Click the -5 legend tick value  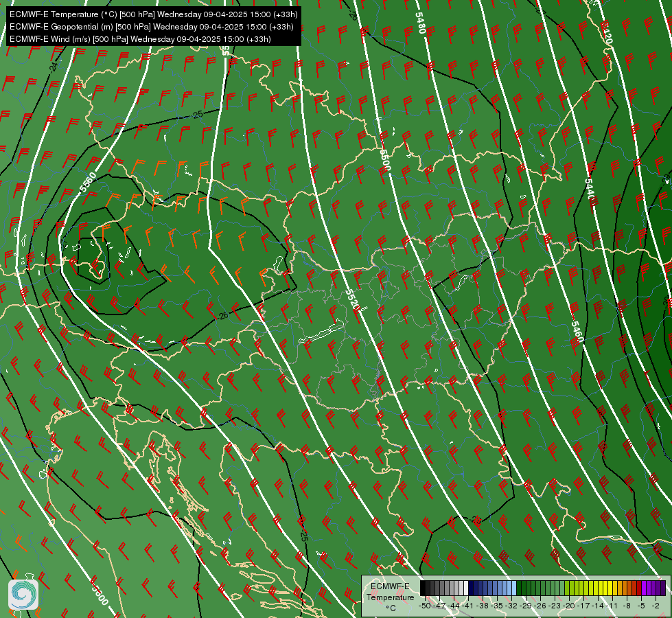coord(641,606)
